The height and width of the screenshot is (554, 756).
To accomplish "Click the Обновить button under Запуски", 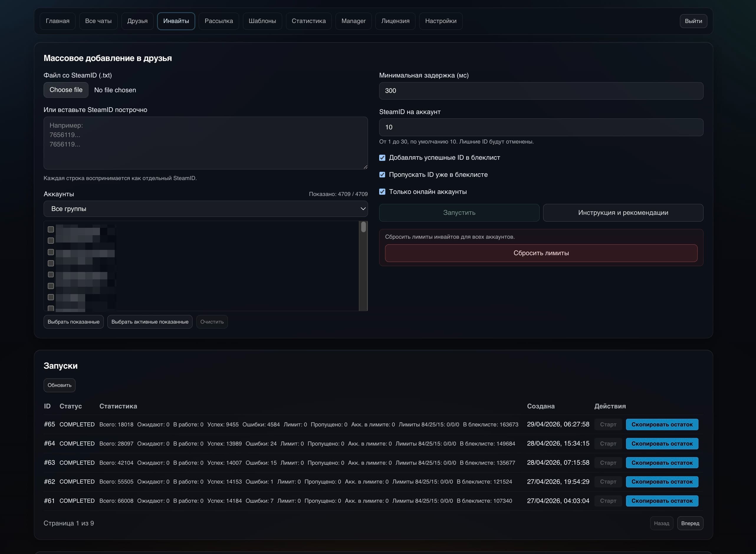I will pyautogui.click(x=59, y=385).
